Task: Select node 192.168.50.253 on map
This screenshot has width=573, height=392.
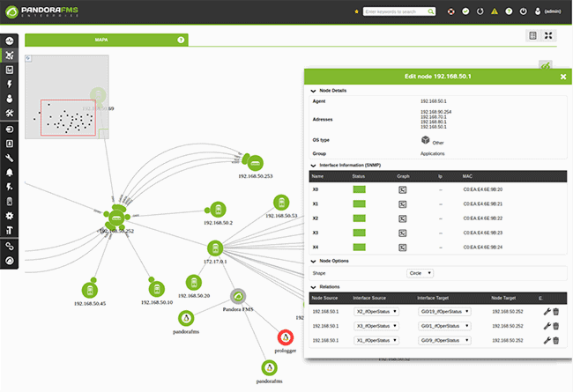Action: (x=255, y=163)
